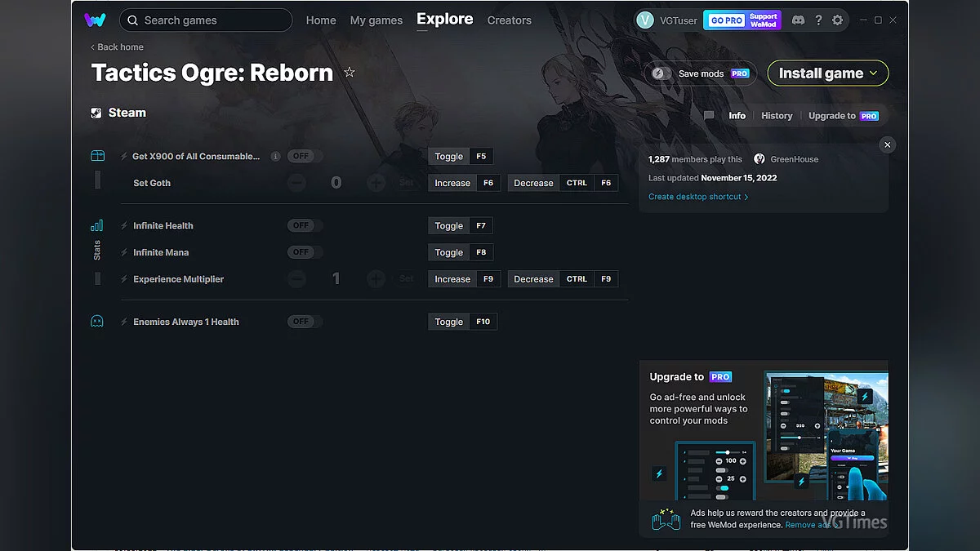980x551 pixels.
Task: Click the Increase F6 hotkey button
Action: click(x=464, y=183)
